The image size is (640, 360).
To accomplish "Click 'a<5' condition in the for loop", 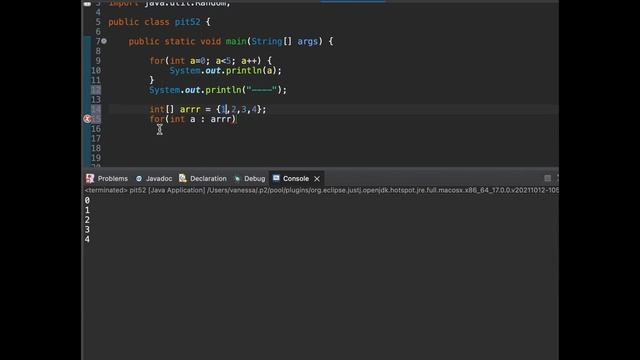I will (223, 61).
